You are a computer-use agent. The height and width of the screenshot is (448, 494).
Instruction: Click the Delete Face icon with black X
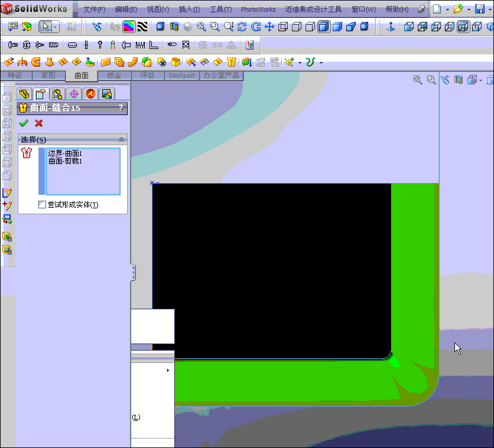pyautogui.click(x=161, y=62)
